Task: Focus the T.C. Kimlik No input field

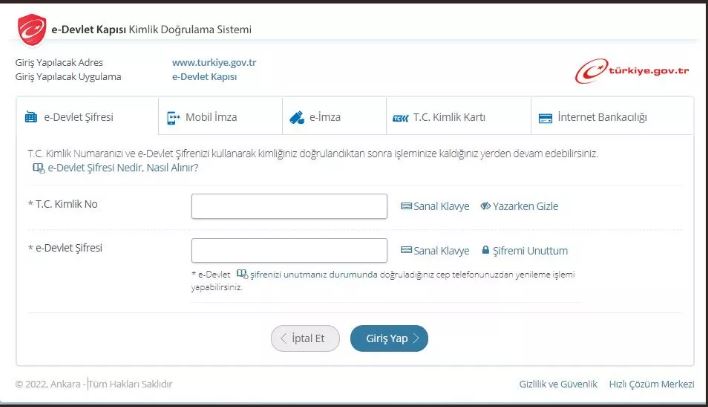Action: (x=289, y=206)
